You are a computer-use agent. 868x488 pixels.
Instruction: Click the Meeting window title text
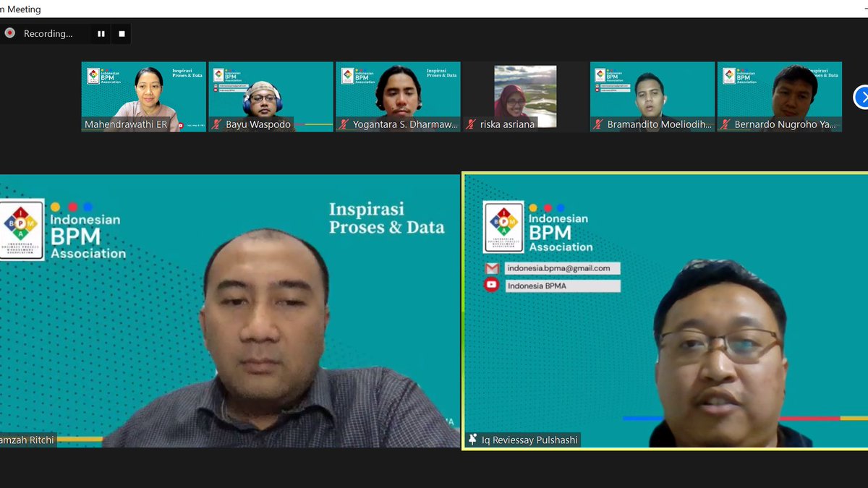coord(20,9)
